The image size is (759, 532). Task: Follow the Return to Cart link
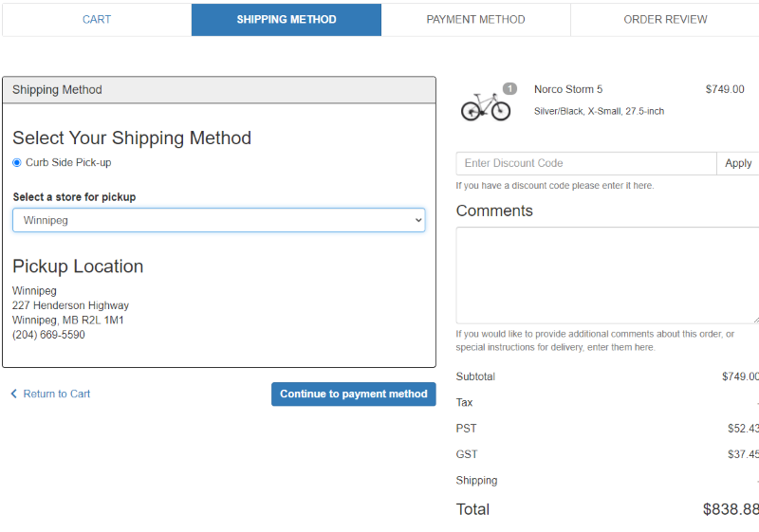(x=56, y=394)
